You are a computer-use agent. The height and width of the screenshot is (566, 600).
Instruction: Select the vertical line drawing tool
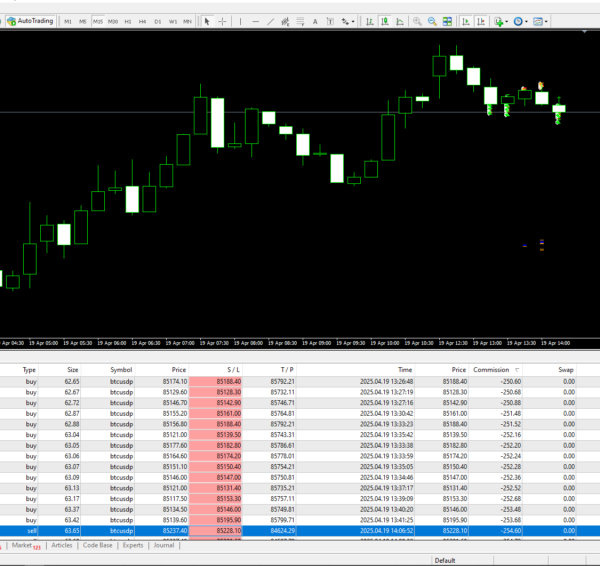tap(243, 20)
